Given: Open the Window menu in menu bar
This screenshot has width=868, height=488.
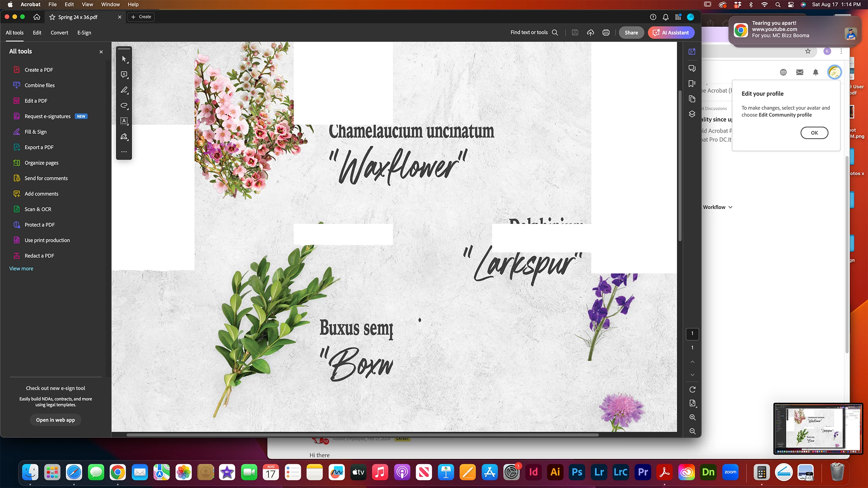Looking at the screenshot, I should coord(110,4).
